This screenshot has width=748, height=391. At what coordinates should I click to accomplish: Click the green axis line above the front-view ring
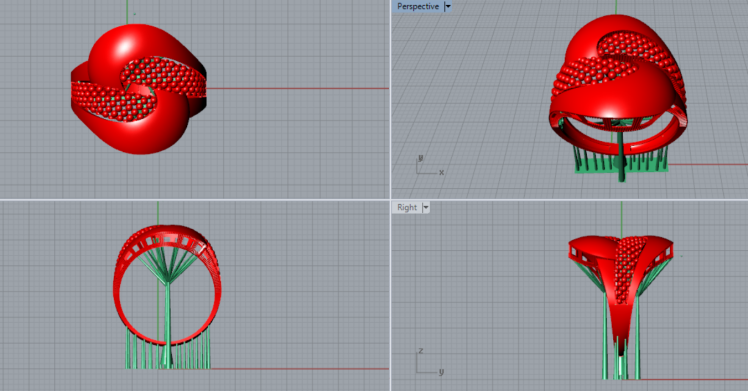158,212
